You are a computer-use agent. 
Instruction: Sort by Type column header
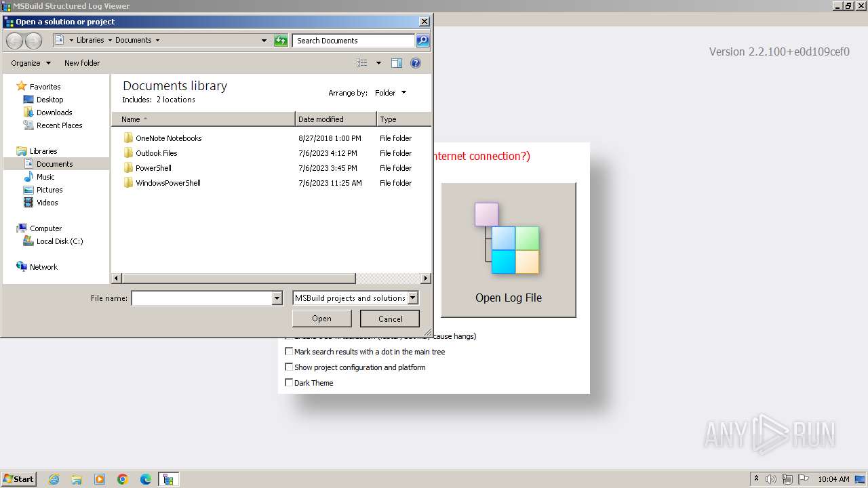pos(403,119)
